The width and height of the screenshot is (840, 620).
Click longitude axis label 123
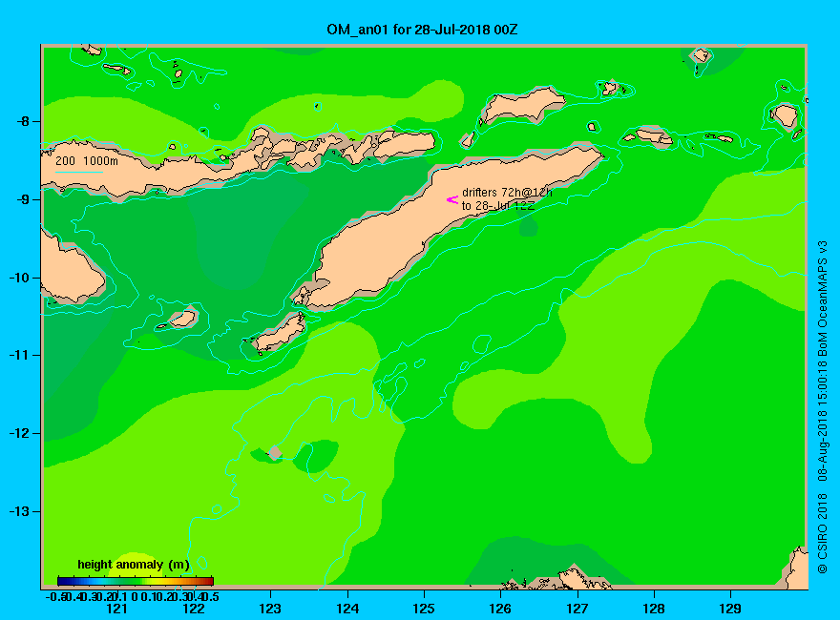270,609
